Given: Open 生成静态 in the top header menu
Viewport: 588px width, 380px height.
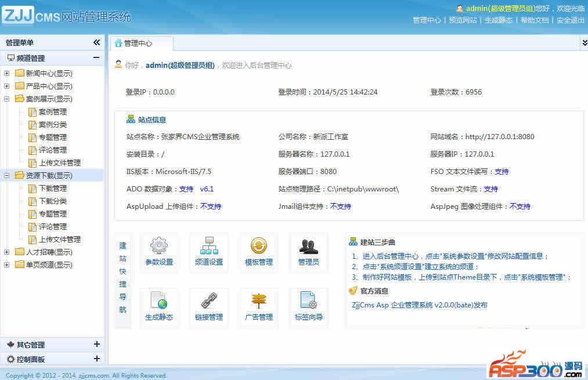Looking at the screenshot, I should point(499,20).
